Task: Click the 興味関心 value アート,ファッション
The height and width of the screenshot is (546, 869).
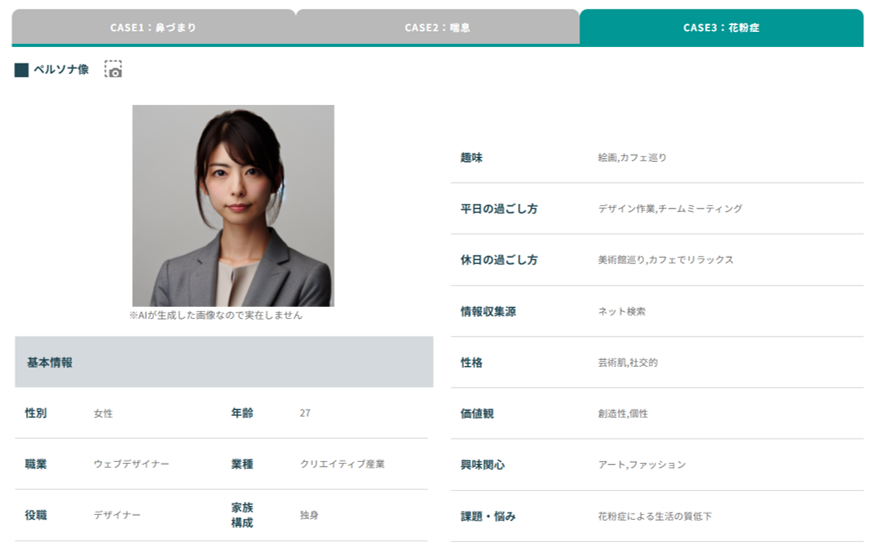Action: coord(642,465)
